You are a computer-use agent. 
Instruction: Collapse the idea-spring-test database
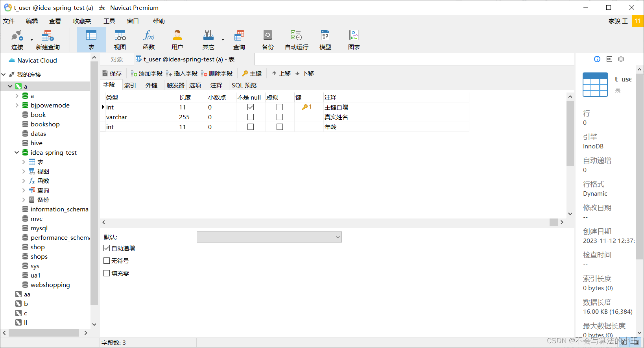17,152
